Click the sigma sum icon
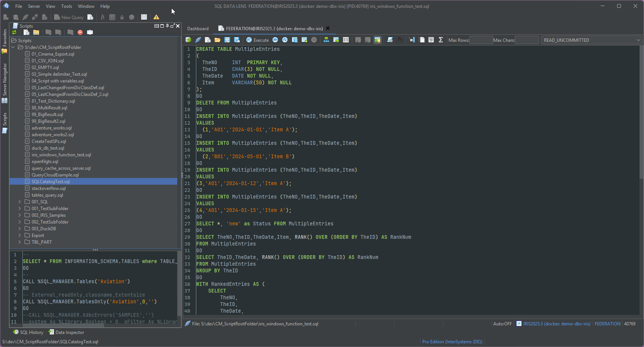 click(441, 40)
